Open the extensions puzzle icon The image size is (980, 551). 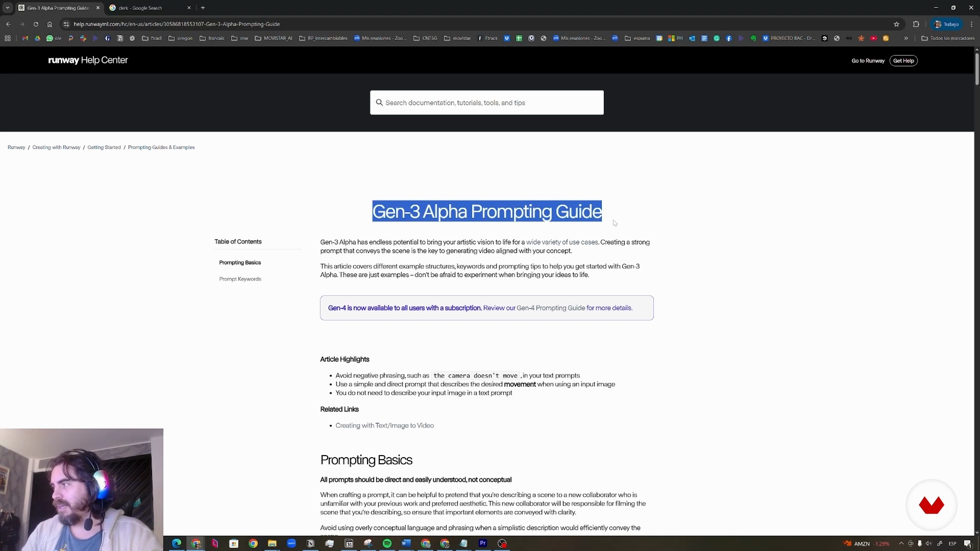tap(916, 24)
